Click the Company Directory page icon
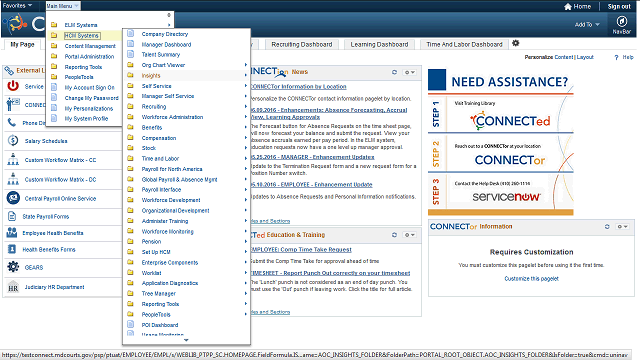This screenshot has height=360, width=640. tap(131, 33)
